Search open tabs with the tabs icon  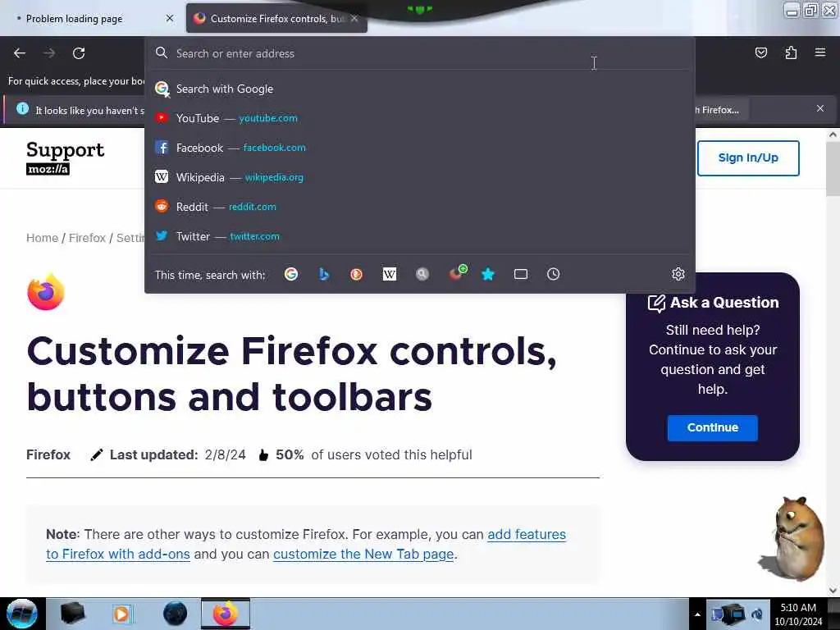coord(521,274)
